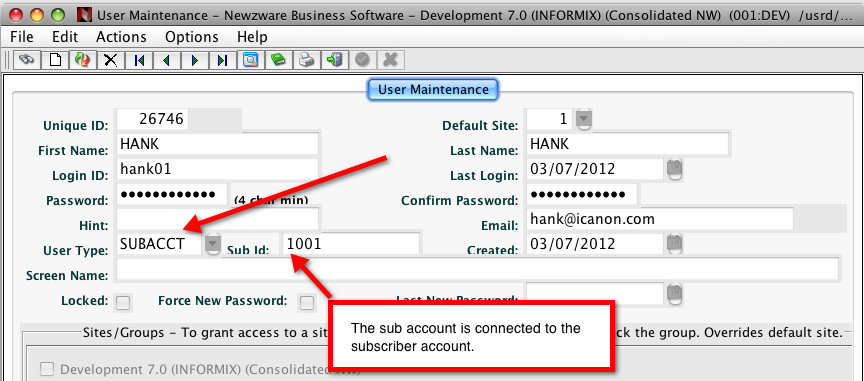The width and height of the screenshot is (864, 381).
Task: Open the File menu
Action: click(22, 37)
